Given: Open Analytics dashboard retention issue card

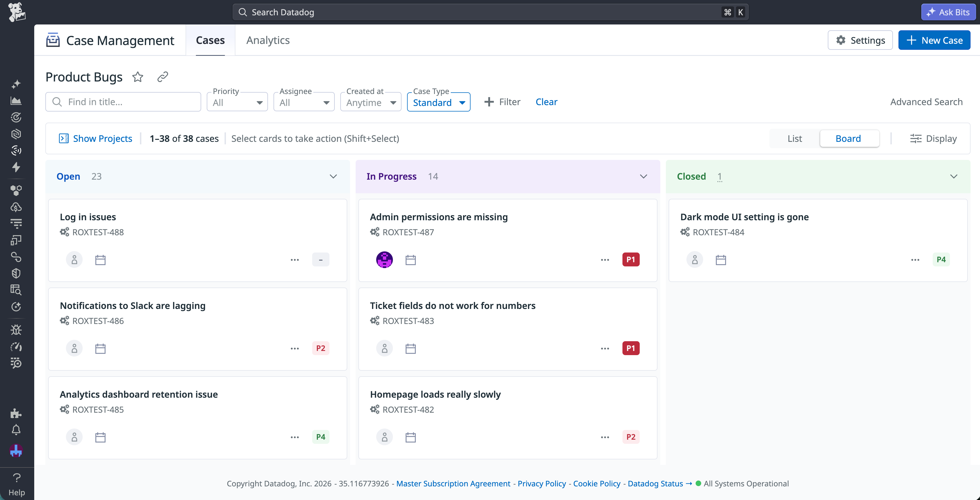Looking at the screenshot, I should click(198, 418).
